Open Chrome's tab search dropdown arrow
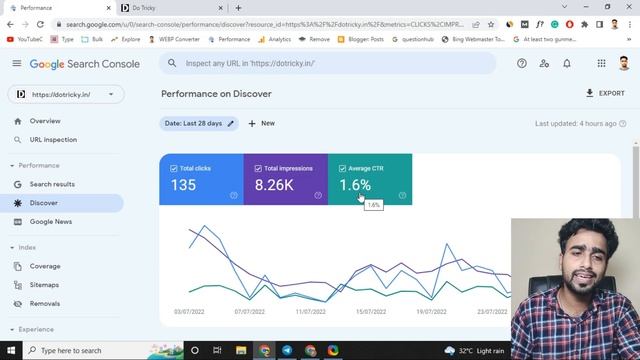640x360 pixels. (x=564, y=7)
